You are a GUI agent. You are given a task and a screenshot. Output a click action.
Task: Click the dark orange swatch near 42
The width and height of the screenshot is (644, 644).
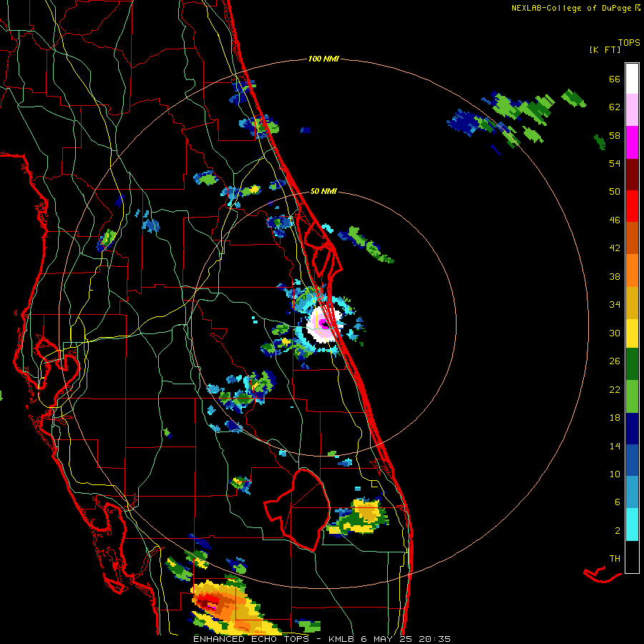pyautogui.click(x=632, y=238)
